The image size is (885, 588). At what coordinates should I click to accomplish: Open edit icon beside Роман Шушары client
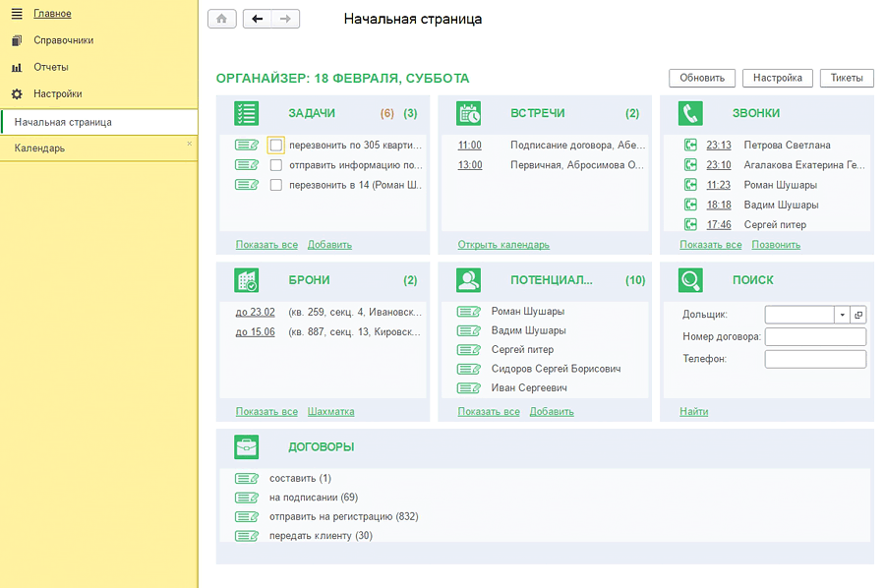tap(469, 312)
